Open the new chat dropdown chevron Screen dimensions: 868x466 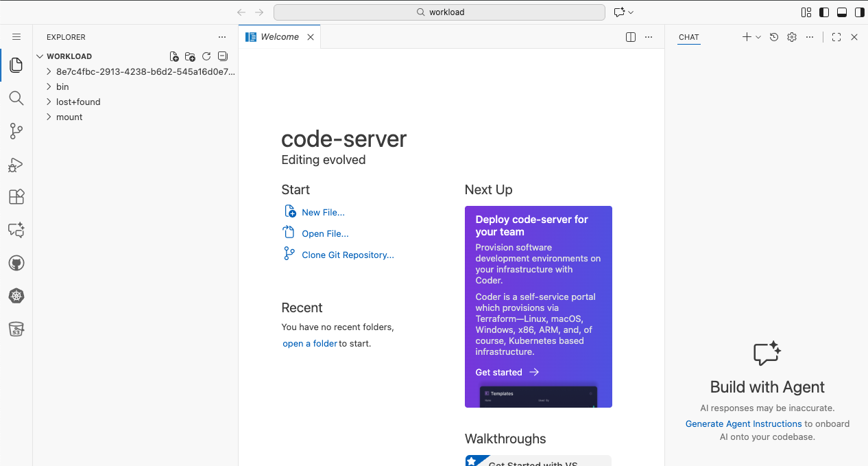(x=758, y=37)
